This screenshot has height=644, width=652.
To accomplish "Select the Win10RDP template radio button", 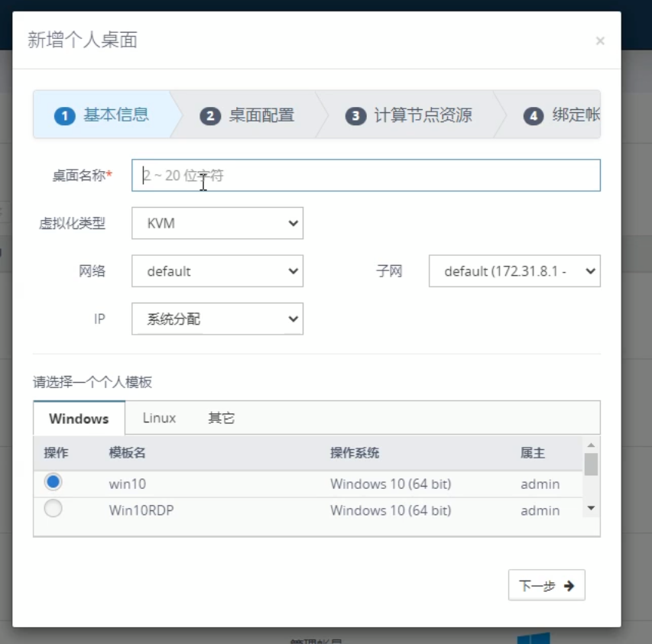I will (x=53, y=509).
